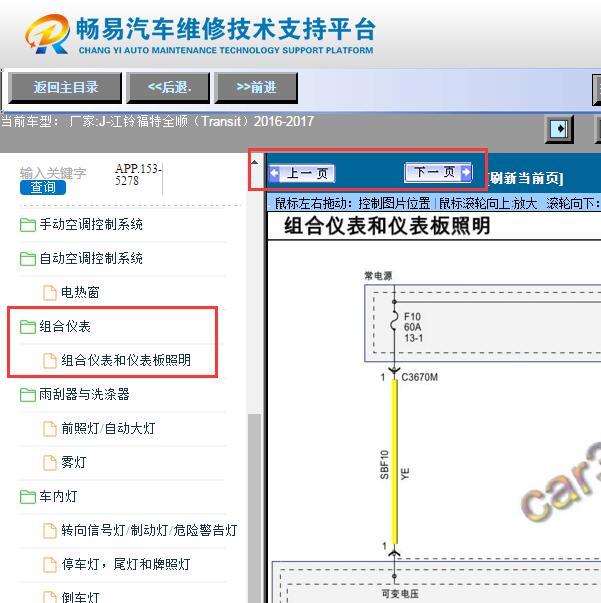Click the 车内灯 folder icon
The image size is (601, 603).
point(28,496)
